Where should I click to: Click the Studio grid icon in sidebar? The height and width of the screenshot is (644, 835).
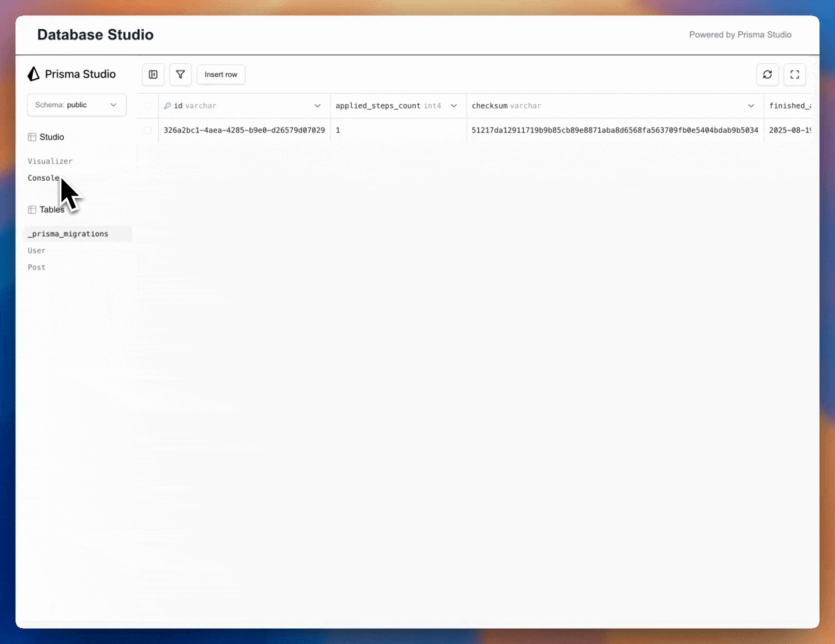pyautogui.click(x=32, y=137)
